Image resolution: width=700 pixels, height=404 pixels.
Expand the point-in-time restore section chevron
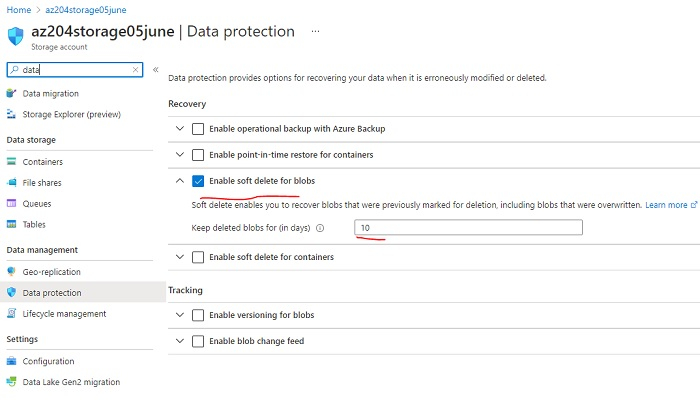[x=180, y=155]
